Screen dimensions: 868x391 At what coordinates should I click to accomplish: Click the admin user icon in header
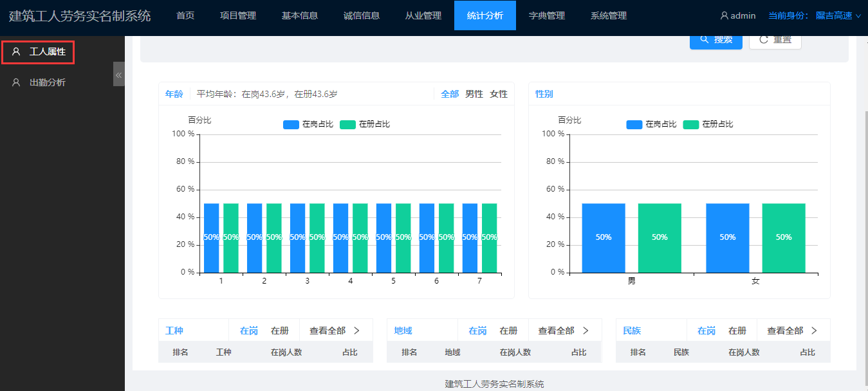point(724,15)
